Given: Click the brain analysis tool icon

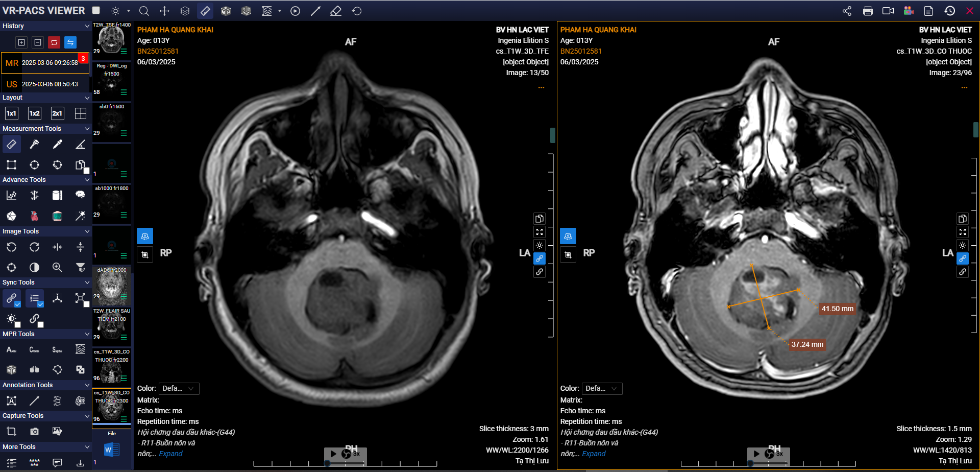Looking at the screenshot, I should coord(80,195).
